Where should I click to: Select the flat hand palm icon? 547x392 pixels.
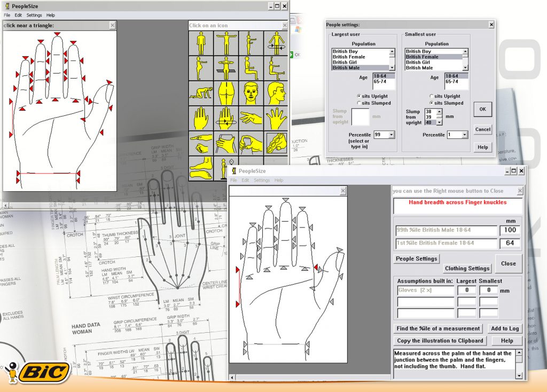[x=201, y=119]
